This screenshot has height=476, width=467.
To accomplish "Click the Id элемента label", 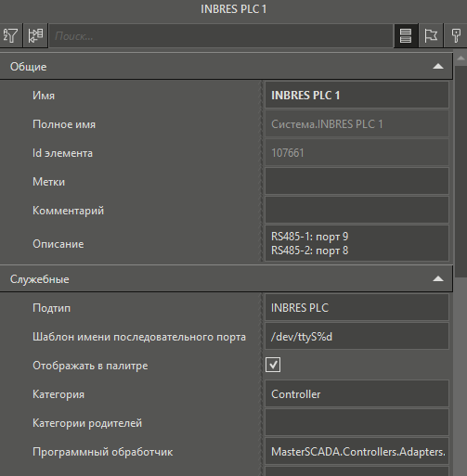I will (62, 153).
